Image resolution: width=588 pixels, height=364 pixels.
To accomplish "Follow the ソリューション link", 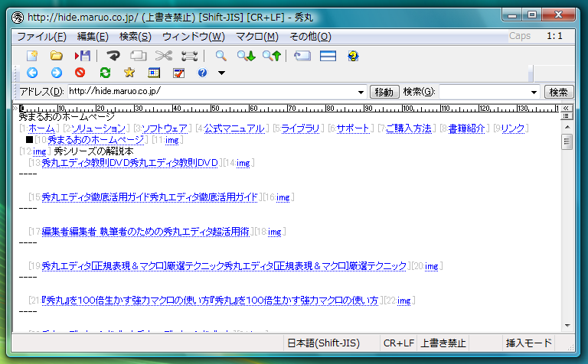I will tap(98, 128).
